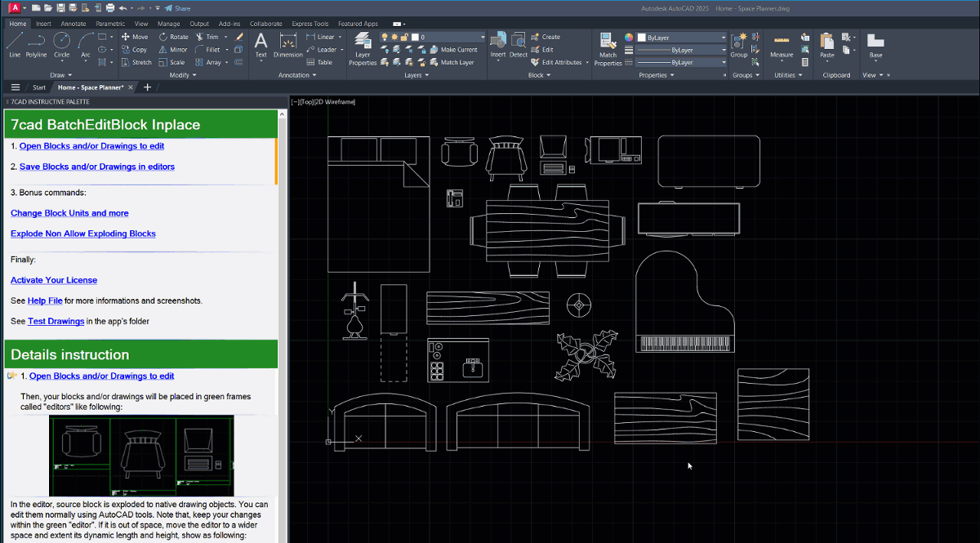The height and width of the screenshot is (543, 980).
Task: Open the layer name dropdown list
Action: (482, 37)
